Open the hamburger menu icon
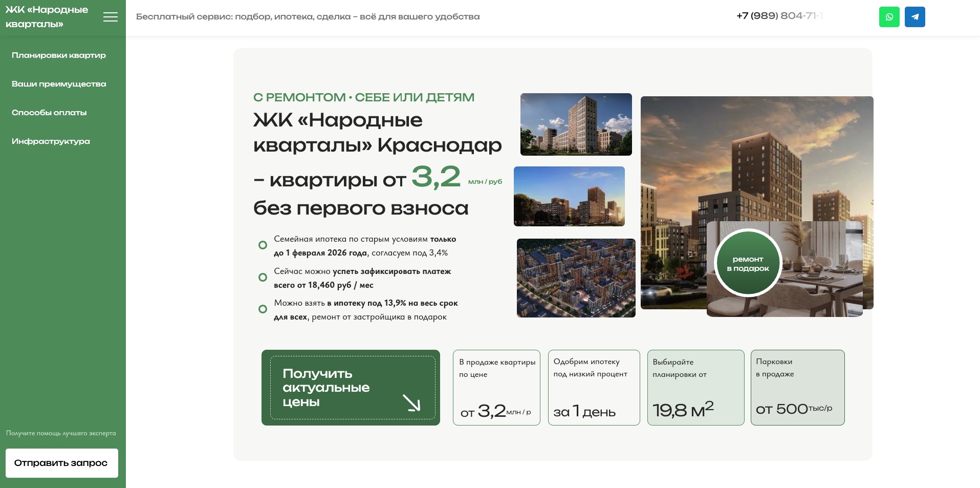 pyautogui.click(x=110, y=17)
